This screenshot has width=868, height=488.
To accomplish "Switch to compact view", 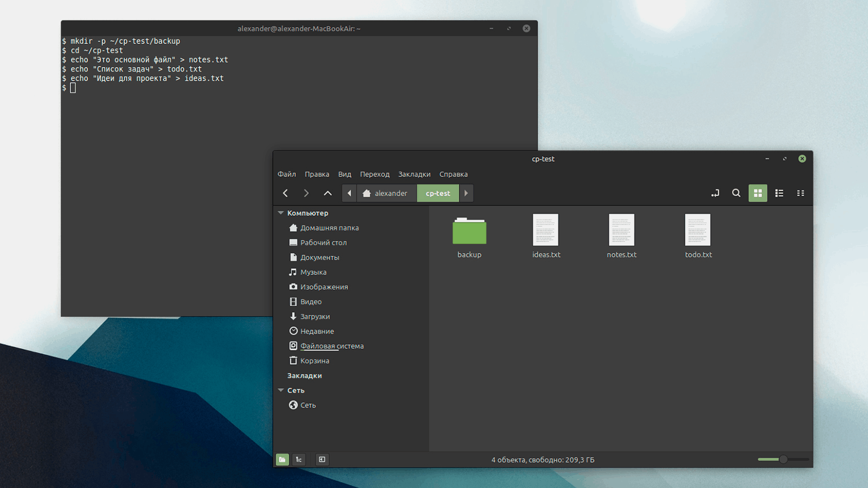I will (800, 193).
